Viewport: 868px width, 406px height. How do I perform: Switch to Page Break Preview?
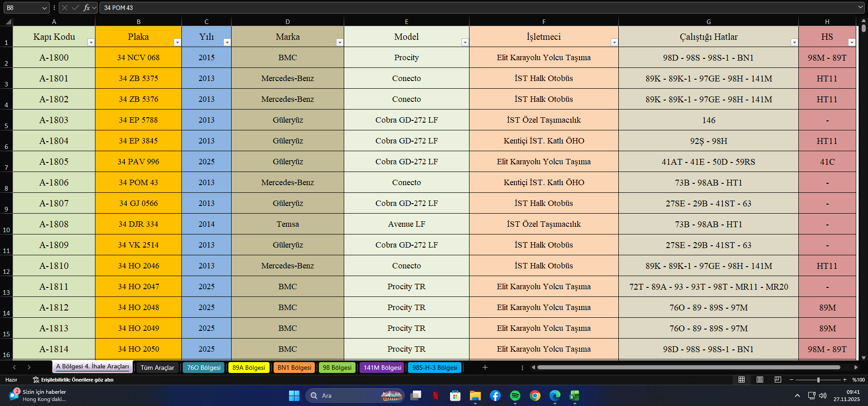(778, 380)
